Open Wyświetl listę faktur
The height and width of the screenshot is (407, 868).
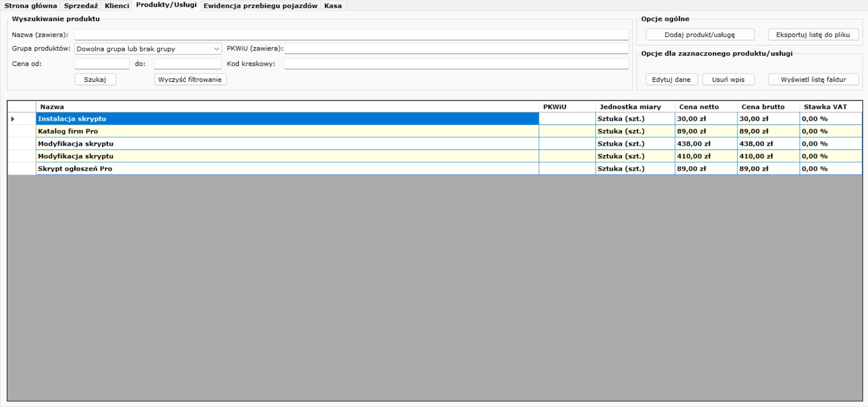[813, 79]
